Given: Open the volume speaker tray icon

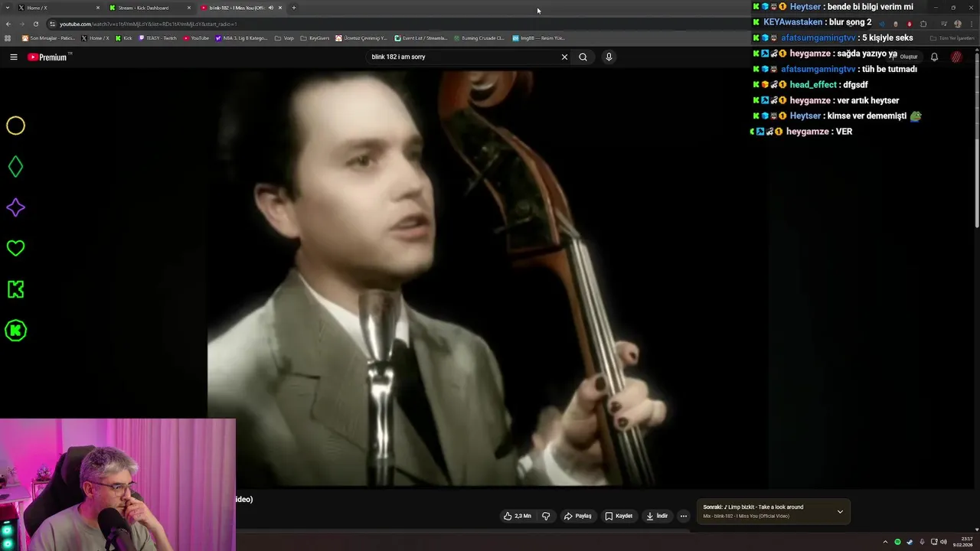Looking at the screenshot, I should coord(943,542).
